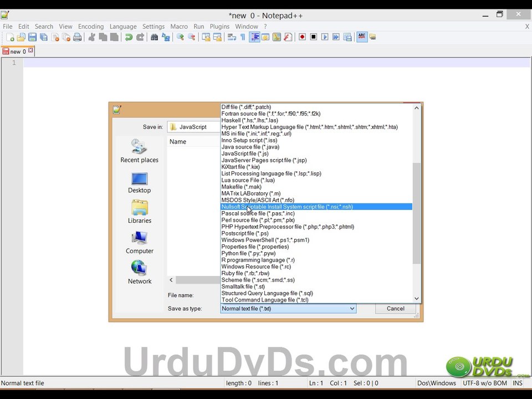Go to Libraries in Save dialog sidebar

pyautogui.click(x=139, y=212)
